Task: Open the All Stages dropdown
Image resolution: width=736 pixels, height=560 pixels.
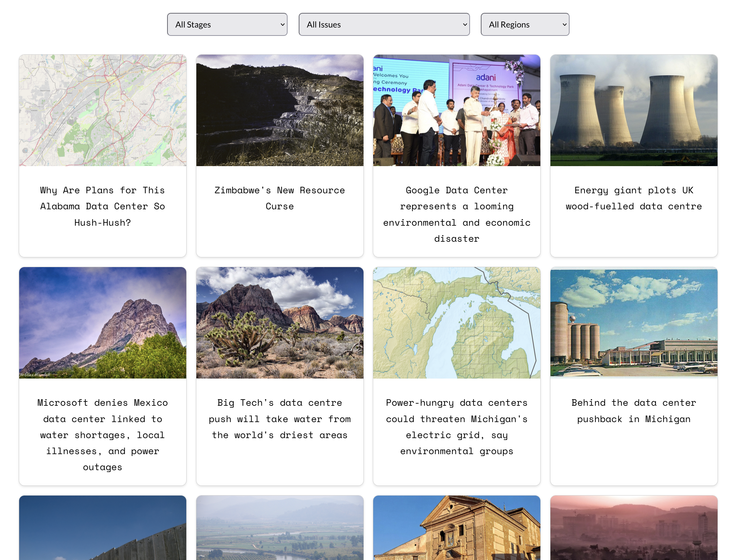Action: click(227, 24)
